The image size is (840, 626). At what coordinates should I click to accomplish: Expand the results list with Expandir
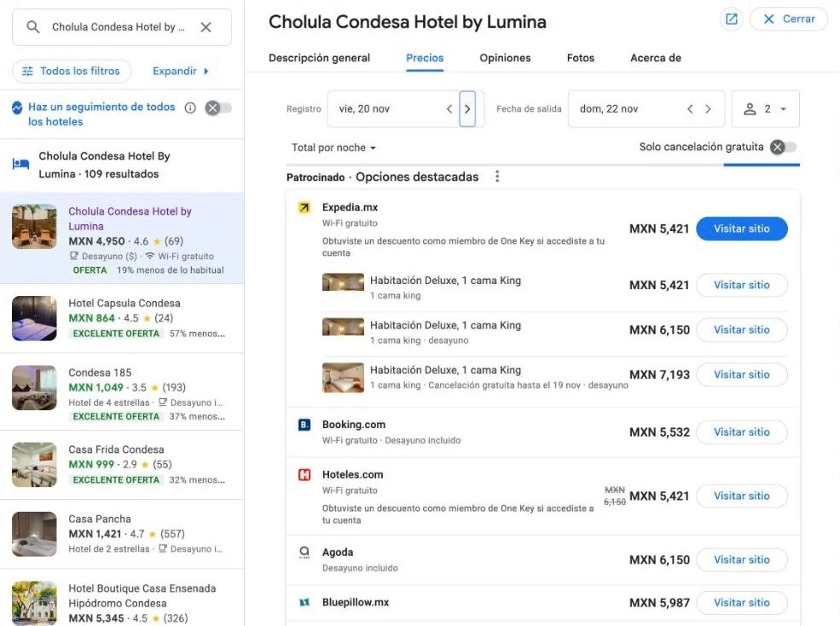181,71
